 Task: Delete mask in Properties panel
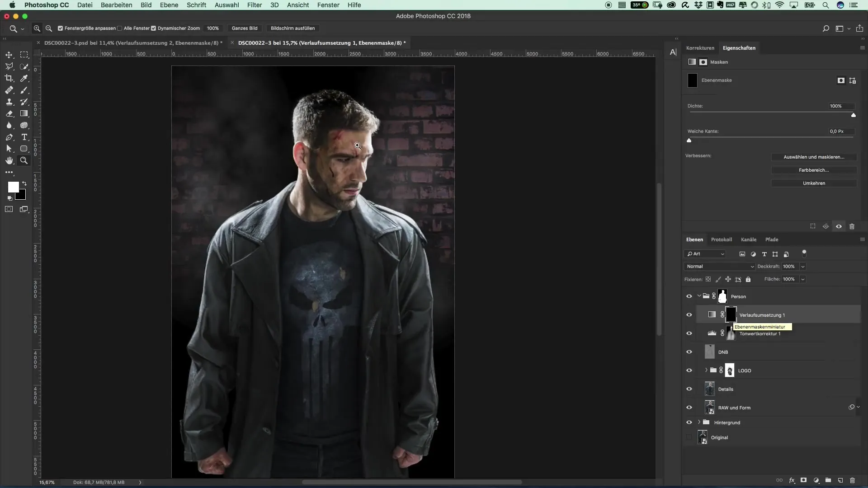point(852,226)
